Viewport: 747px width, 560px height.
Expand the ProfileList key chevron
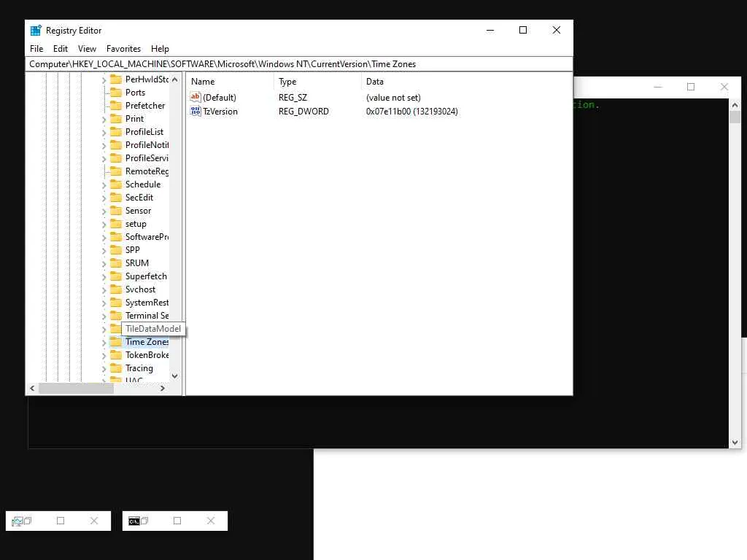104,133
